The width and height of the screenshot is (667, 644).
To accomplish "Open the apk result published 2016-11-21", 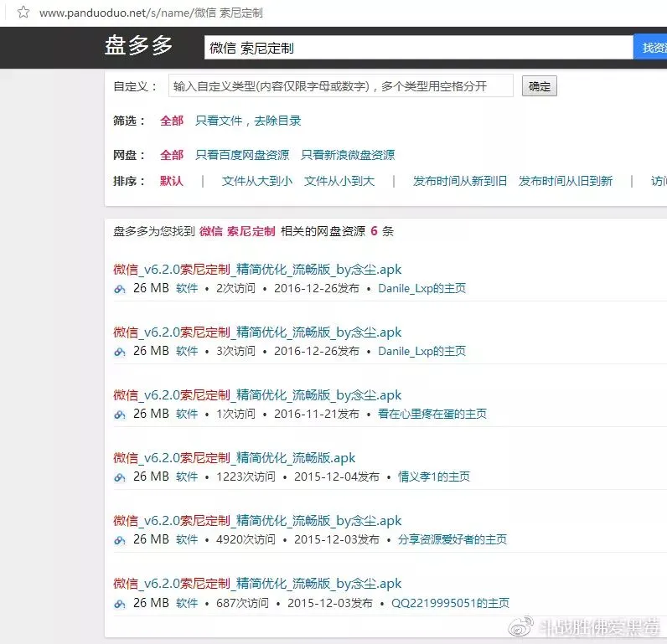I will pyautogui.click(x=257, y=395).
